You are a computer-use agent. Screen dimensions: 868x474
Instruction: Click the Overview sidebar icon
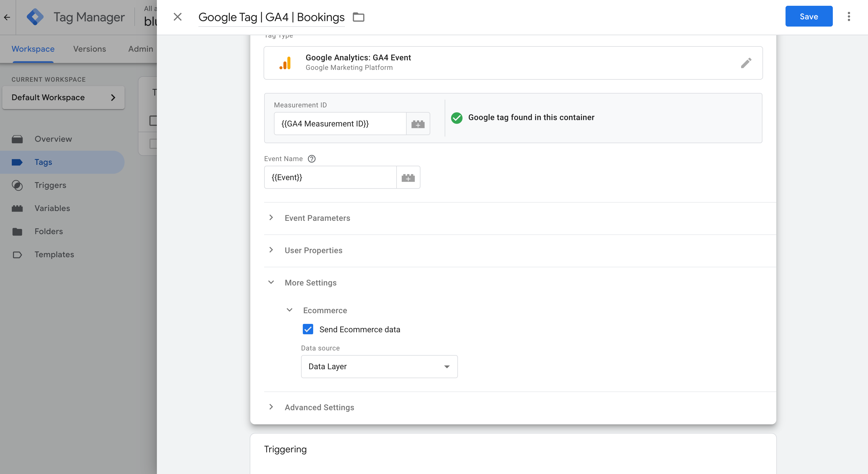17,139
